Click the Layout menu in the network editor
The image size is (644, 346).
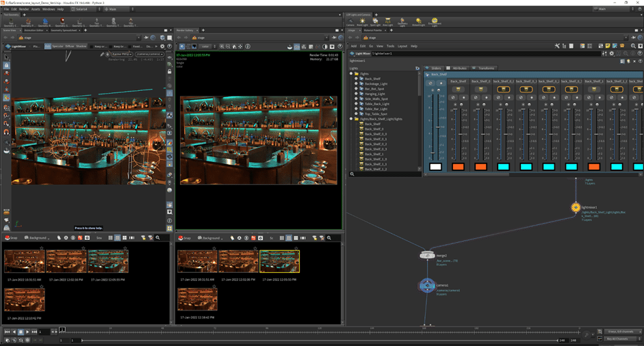point(402,46)
